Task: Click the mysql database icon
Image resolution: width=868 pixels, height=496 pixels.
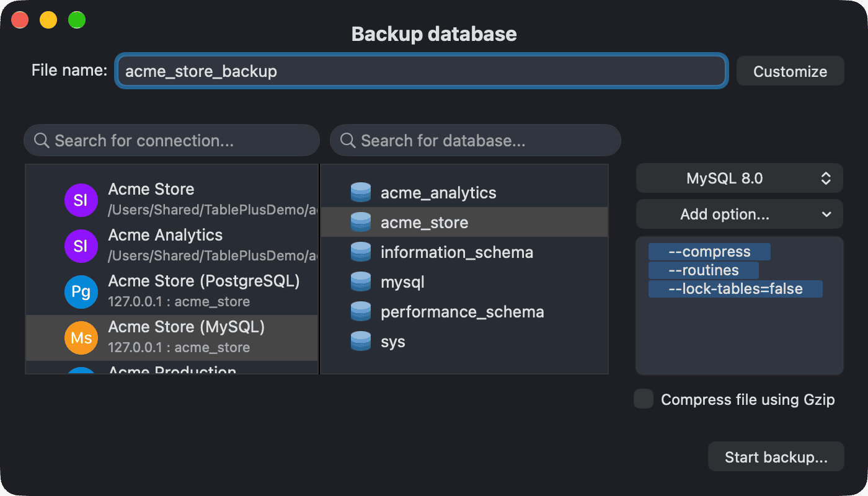Action: (x=360, y=282)
